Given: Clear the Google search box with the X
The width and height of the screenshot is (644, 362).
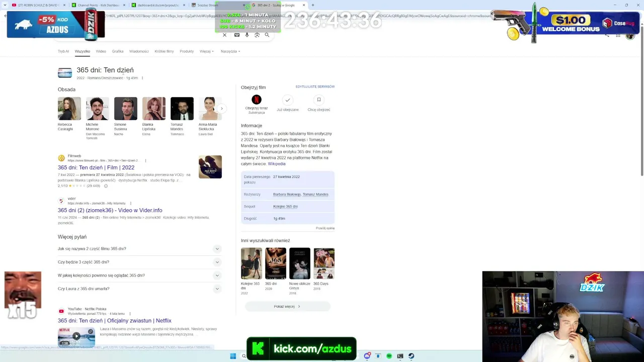Looking at the screenshot, I should click(224, 35).
